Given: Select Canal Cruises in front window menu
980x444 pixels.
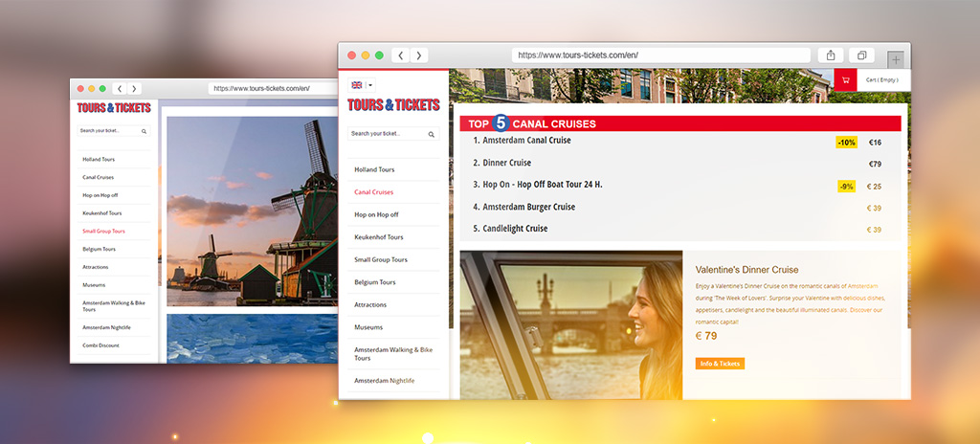Looking at the screenshot, I should [373, 192].
